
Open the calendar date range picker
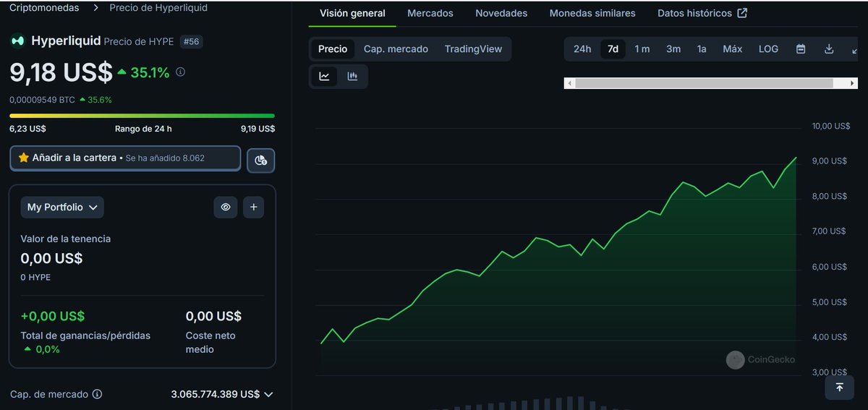tap(801, 49)
